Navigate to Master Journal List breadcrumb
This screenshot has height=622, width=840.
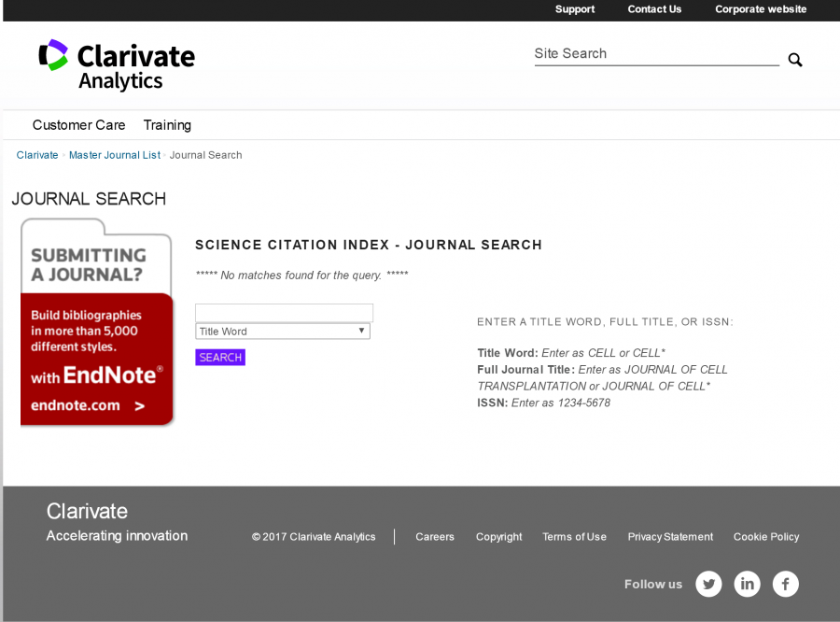[115, 155]
